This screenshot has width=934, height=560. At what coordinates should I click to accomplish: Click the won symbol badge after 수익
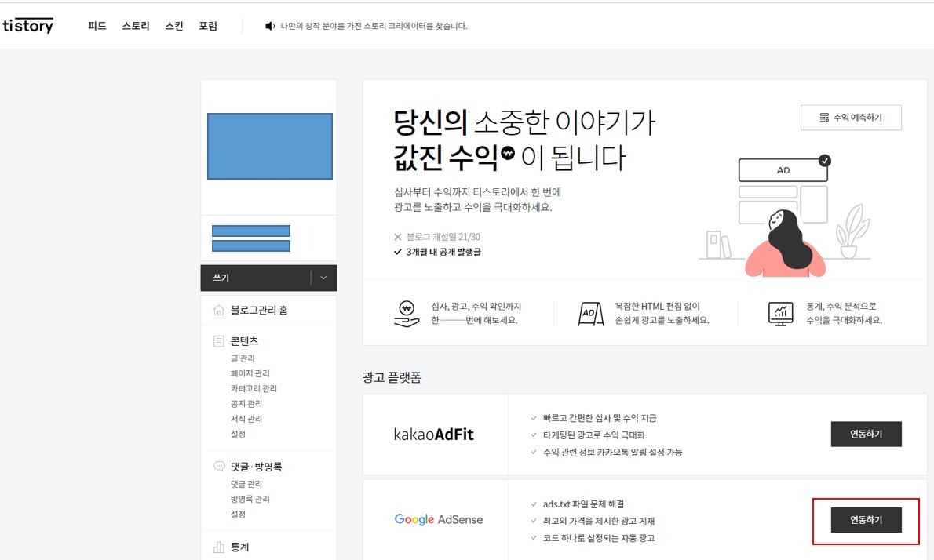click(508, 152)
